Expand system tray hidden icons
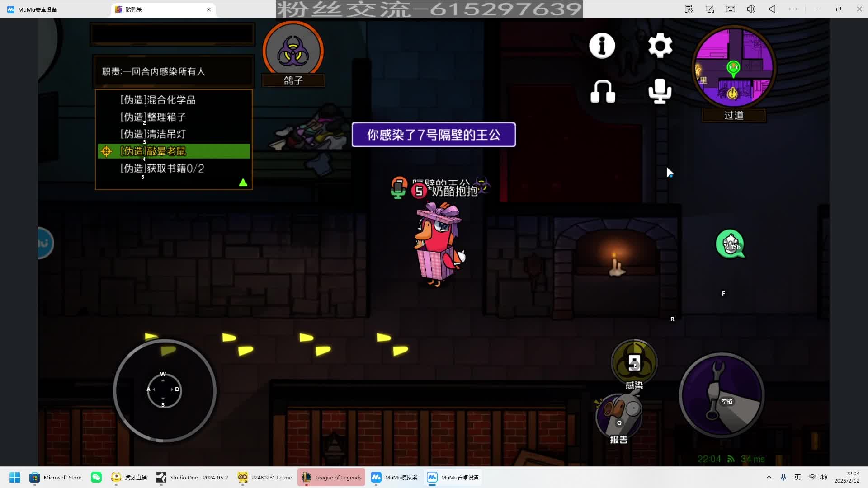The height and width of the screenshot is (488, 868). (769, 477)
